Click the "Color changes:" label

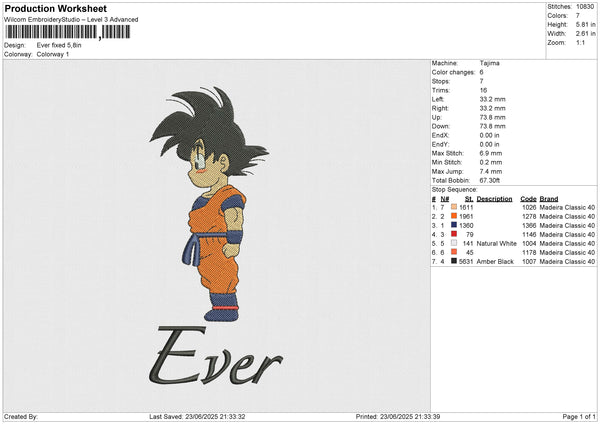pos(453,72)
